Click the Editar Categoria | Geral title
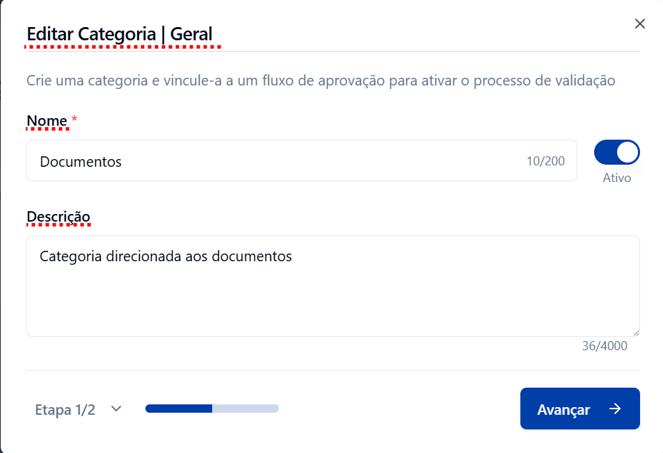 119,34
